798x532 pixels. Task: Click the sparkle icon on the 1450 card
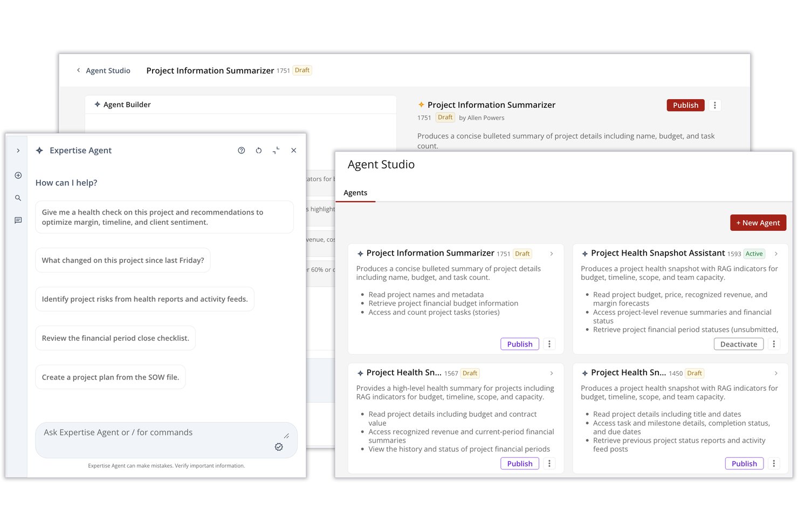585,374
